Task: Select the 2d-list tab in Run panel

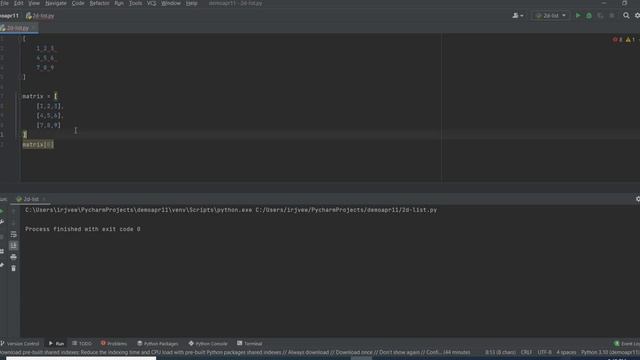Action: point(31,199)
